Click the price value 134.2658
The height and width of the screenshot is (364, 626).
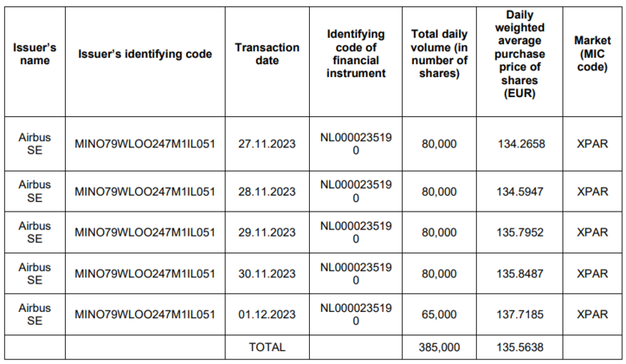tap(521, 144)
